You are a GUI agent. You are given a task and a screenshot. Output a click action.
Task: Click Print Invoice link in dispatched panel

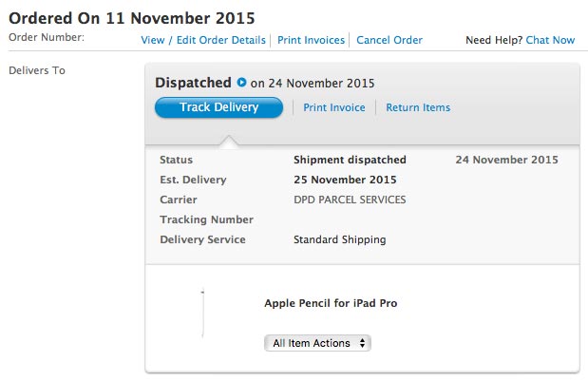tap(334, 107)
